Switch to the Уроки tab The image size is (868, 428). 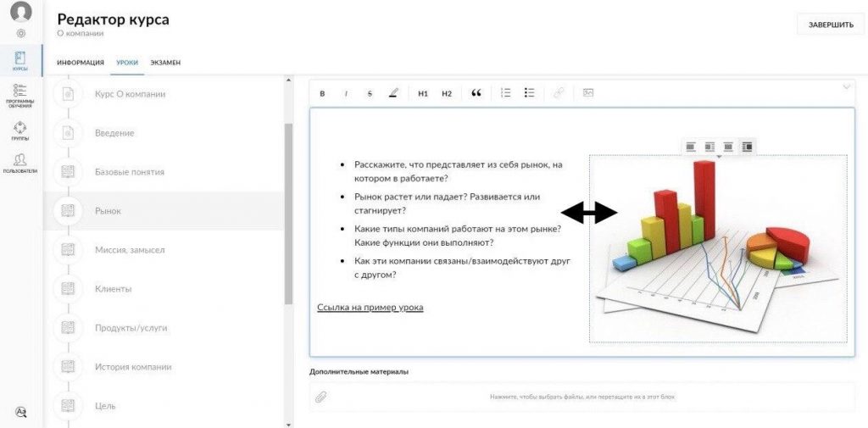[127, 63]
